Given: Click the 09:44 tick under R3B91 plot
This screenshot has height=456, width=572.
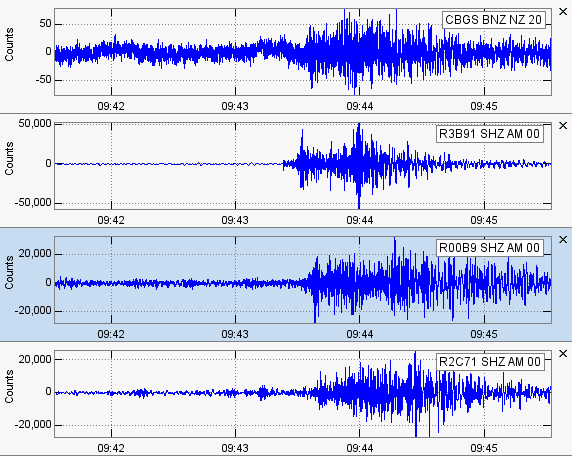Looking at the screenshot, I should pos(360,220).
